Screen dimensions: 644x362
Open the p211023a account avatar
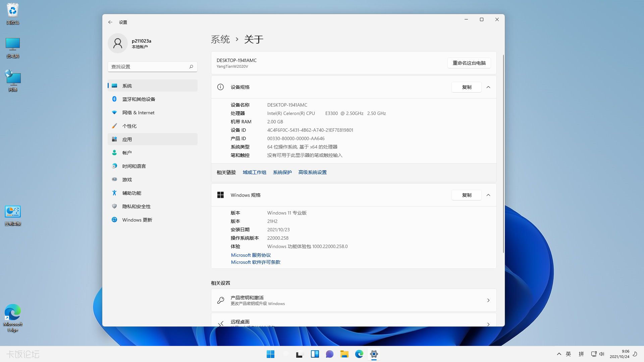coord(118,43)
